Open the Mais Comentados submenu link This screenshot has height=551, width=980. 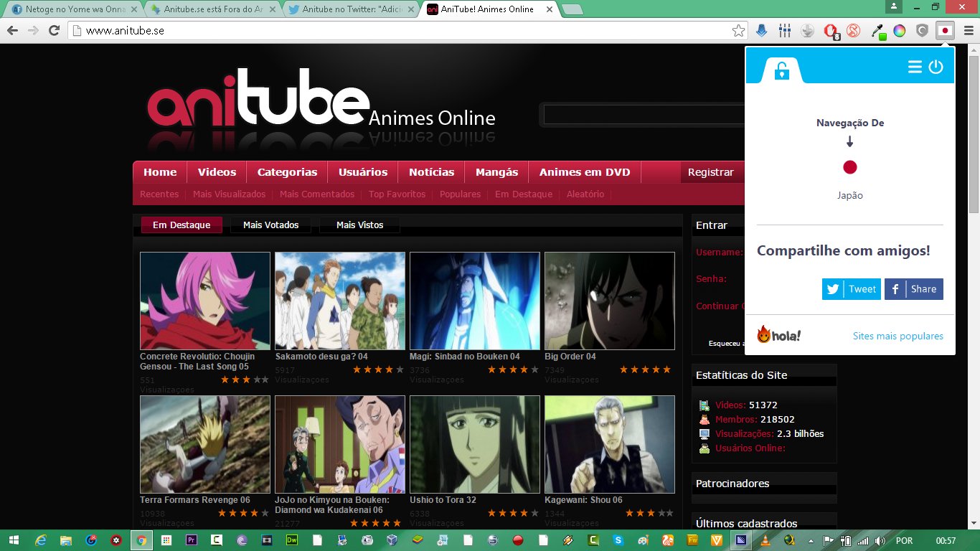tap(317, 194)
